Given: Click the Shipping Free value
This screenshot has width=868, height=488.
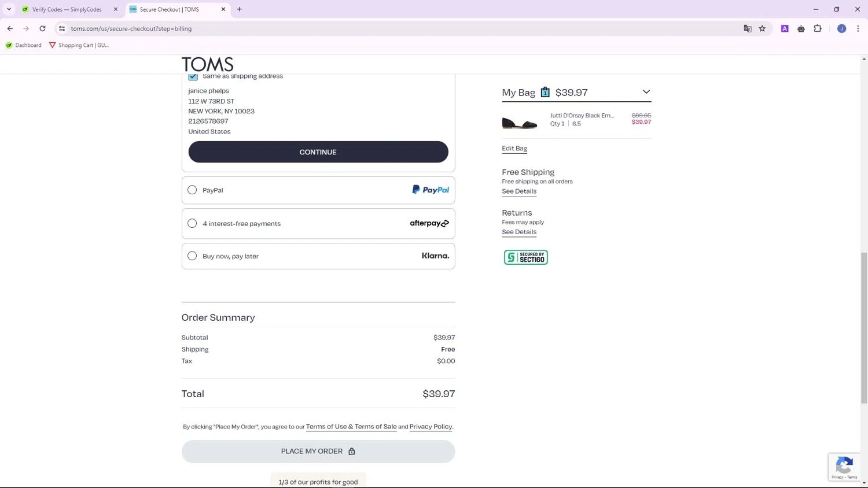Looking at the screenshot, I should pos(448,349).
